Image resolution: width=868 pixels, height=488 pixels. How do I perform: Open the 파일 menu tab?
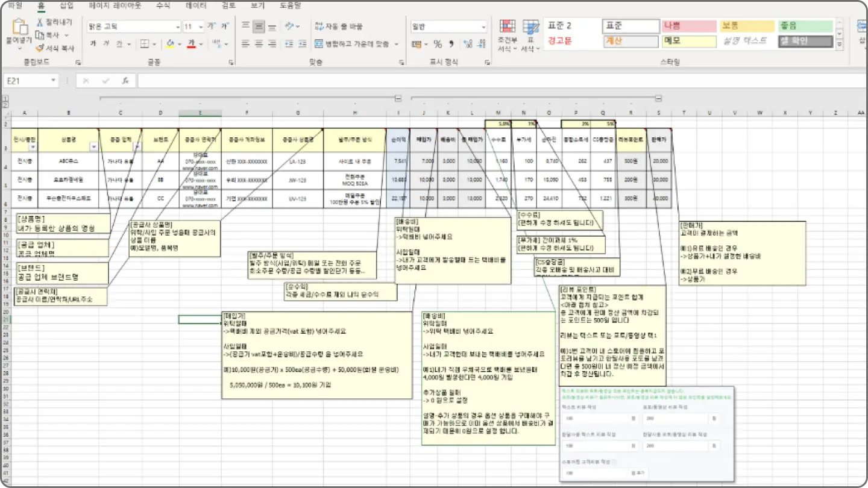[14, 5]
